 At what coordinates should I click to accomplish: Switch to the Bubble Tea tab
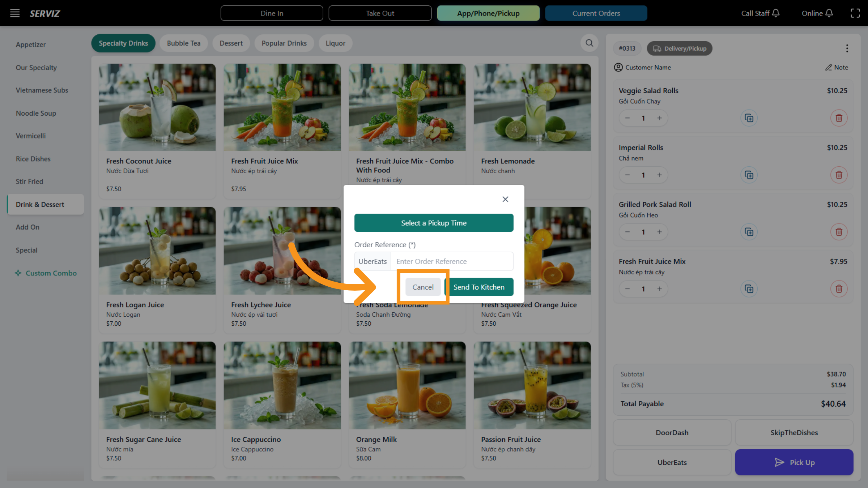pos(183,43)
